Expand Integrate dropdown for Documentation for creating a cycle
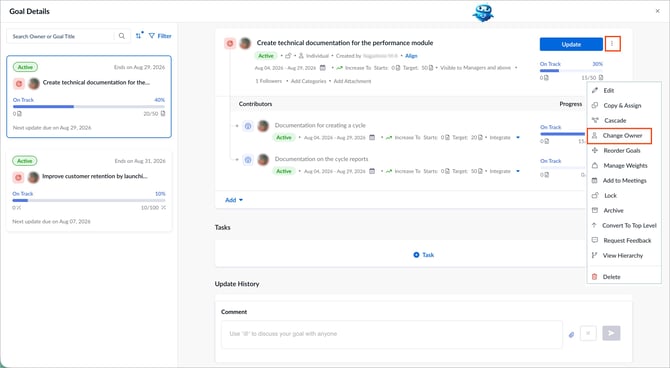Screen dimensions: 670x368 (518, 138)
